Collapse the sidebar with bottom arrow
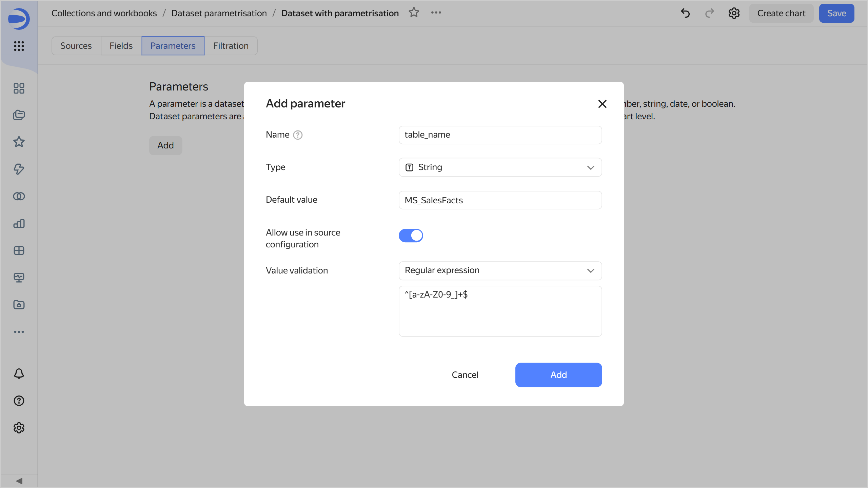Screen dimensions: 868x488 click(19, 481)
